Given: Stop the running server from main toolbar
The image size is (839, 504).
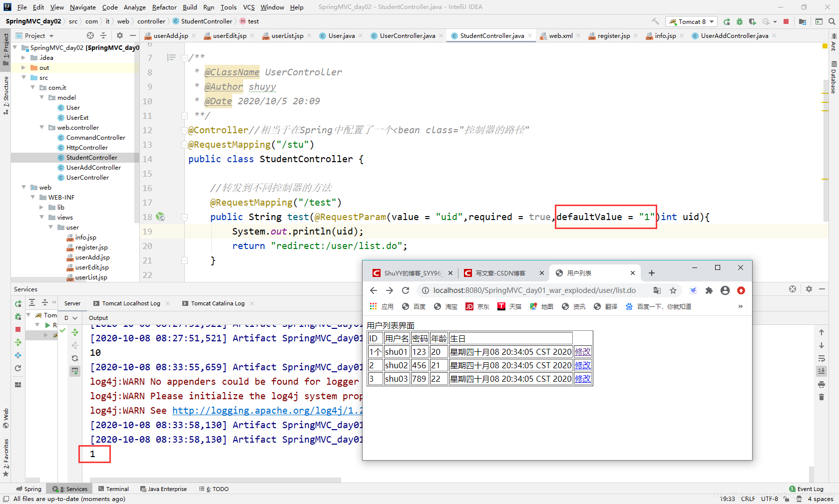Looking at the screenshot, I should pyautogui.click(x=786, y=21).
